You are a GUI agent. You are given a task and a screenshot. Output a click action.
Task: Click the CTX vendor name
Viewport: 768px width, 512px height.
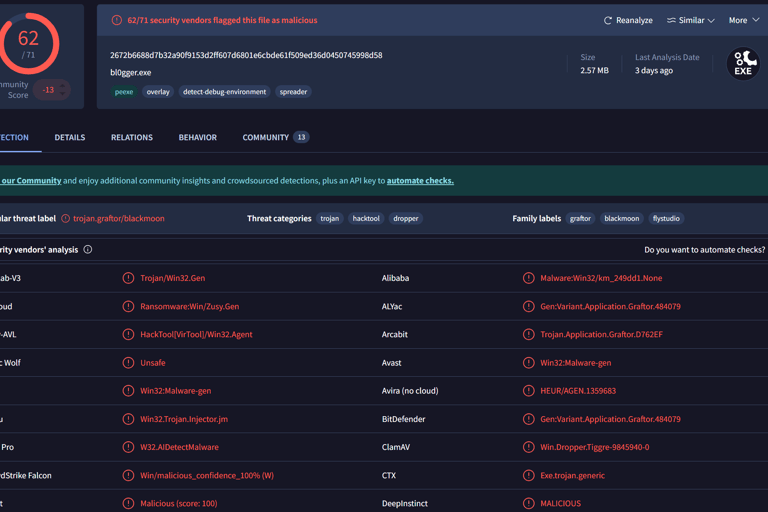point(389,476)
